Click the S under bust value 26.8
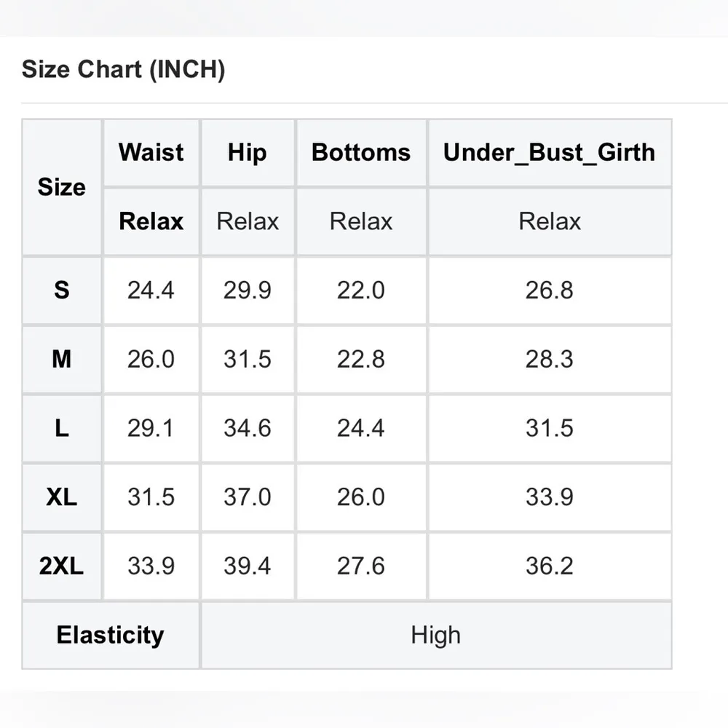728x728 pixels. click(549, 290)
